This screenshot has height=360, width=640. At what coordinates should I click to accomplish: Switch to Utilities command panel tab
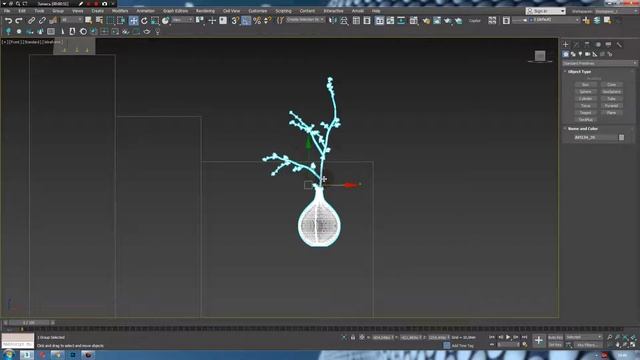click(x=619, y=44)
